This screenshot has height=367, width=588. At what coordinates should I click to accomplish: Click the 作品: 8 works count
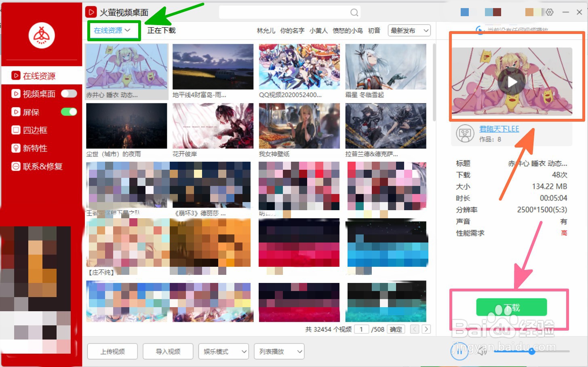tap(490, 139)
